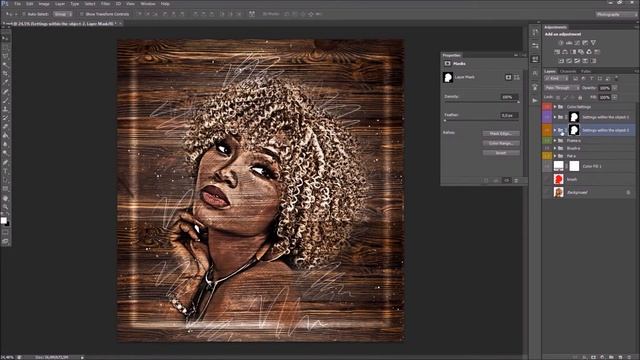Open the Window menu
The height and width of the screenshot is (360, 640).
pyautogui.click(x=148, y=4)
